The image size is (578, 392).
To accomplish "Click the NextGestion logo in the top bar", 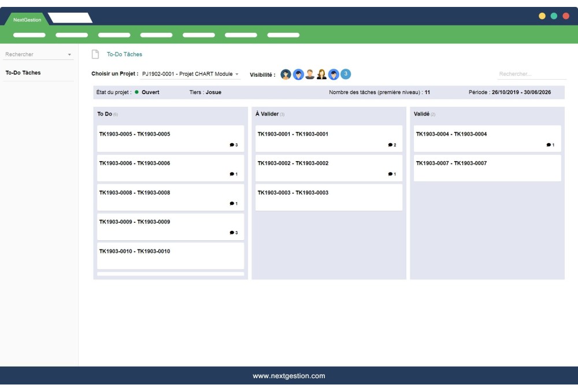I will 26,18.
